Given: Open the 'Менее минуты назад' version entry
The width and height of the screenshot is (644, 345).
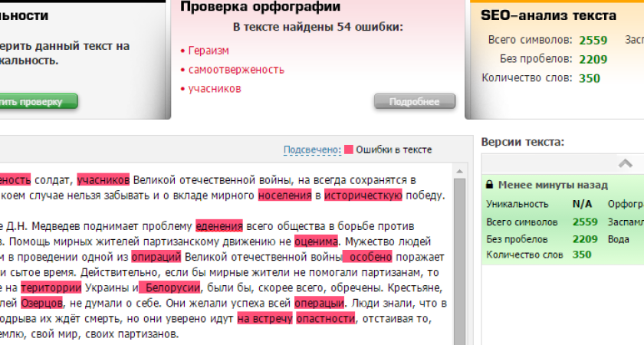Looking at the screenshot, I should tap(552, 185).
